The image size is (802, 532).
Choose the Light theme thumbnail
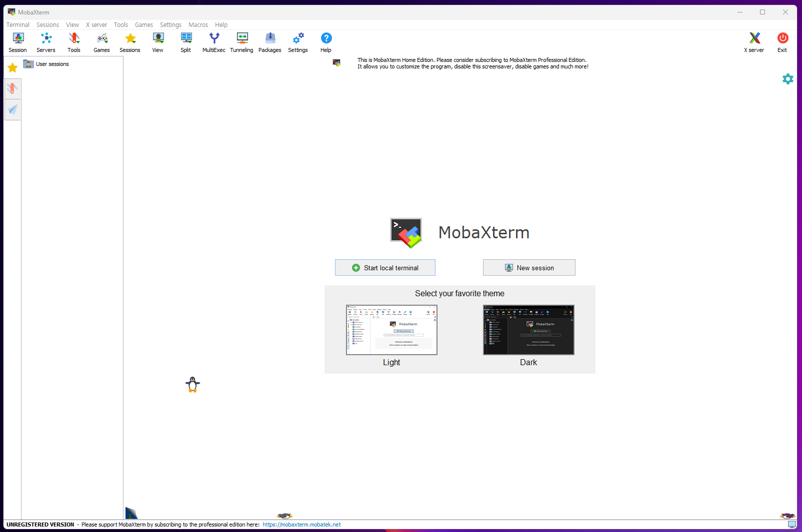click(391, 330)
